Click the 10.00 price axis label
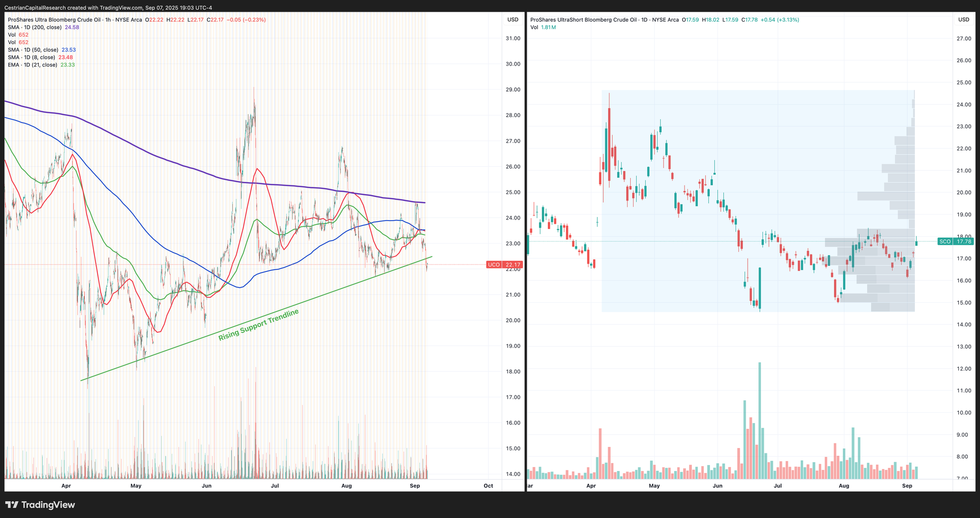 964,413
